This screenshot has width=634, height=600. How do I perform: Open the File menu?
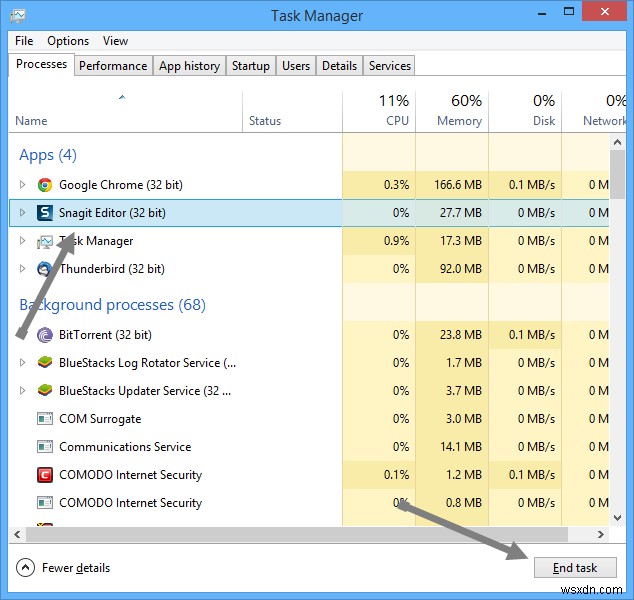point(24,41)
